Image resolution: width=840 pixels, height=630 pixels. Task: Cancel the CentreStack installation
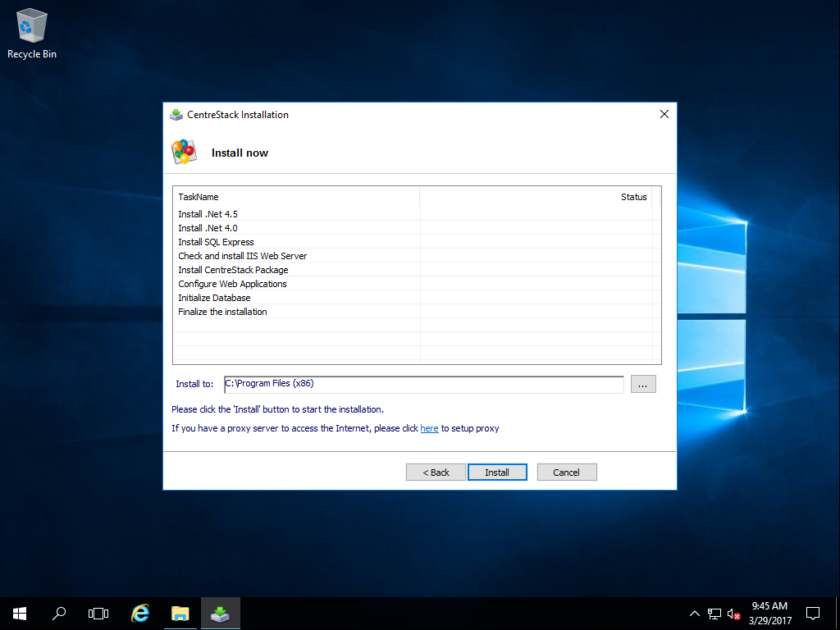[x=567, y=472]
